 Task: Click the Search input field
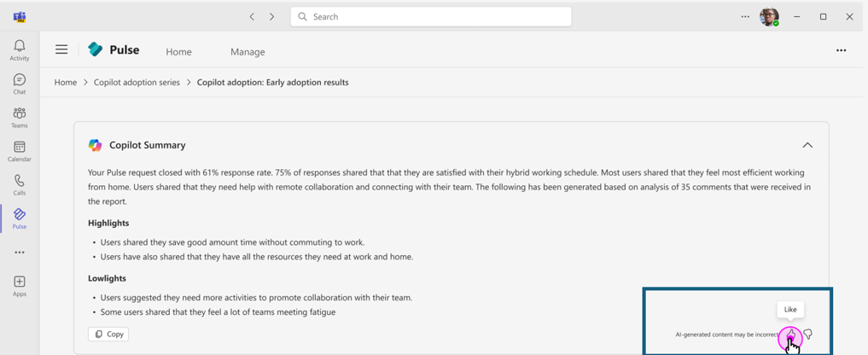click(431, 16)
